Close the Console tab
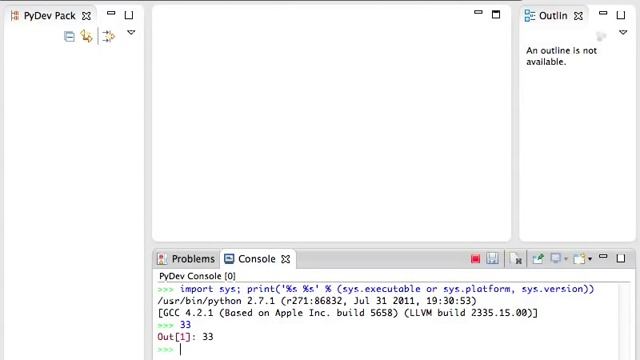This screenshot has width=640, height=360. pos(286,259)
